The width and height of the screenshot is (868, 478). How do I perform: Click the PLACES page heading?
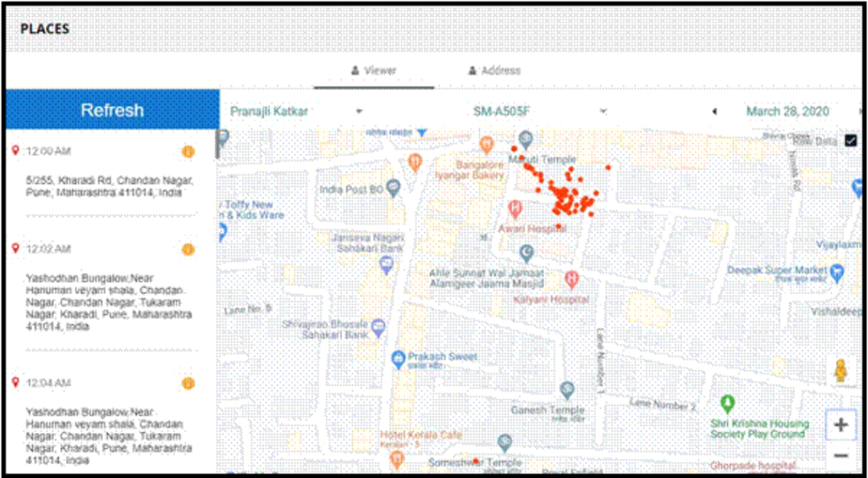tap(45, 29)
